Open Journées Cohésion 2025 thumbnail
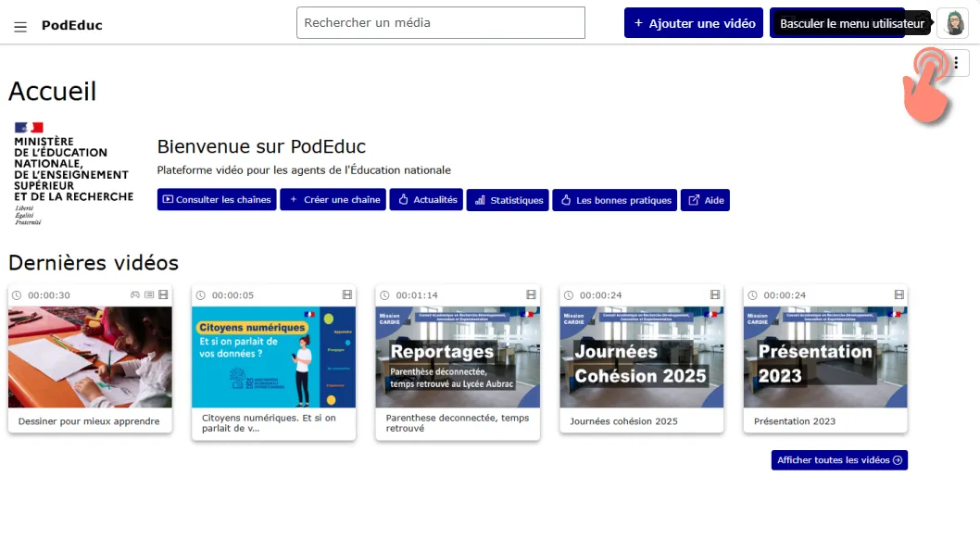The image size is (980, 551). click(x=641, y=357)
